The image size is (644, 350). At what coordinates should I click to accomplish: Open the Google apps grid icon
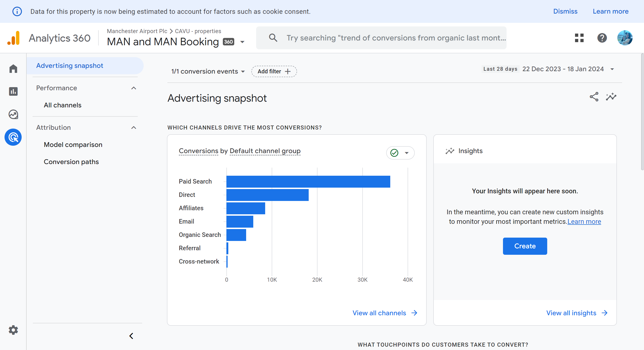[x=579, y=38]
